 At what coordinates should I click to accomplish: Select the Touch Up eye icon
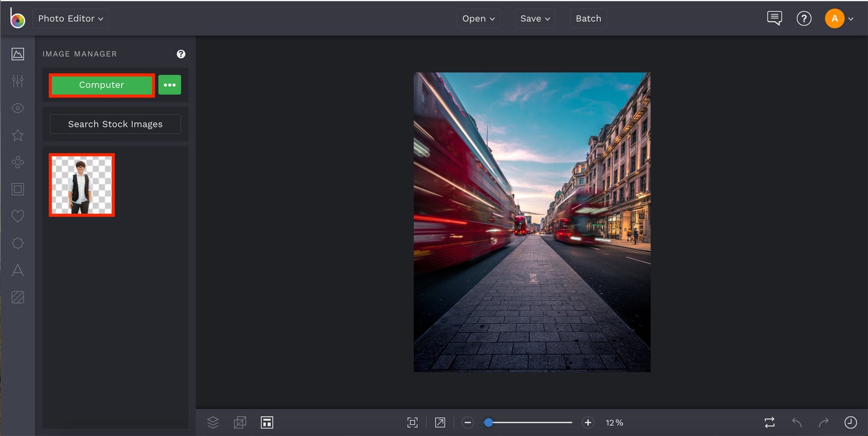17,108
